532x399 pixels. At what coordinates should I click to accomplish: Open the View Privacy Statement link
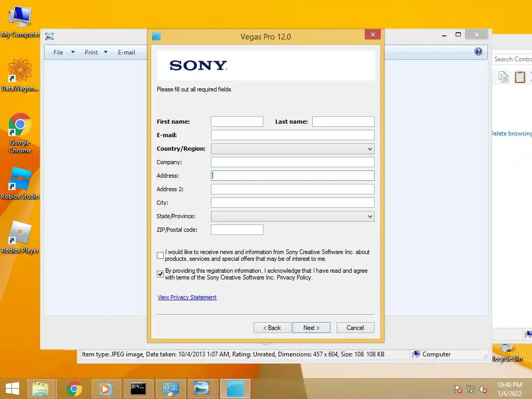coord(187,297)
